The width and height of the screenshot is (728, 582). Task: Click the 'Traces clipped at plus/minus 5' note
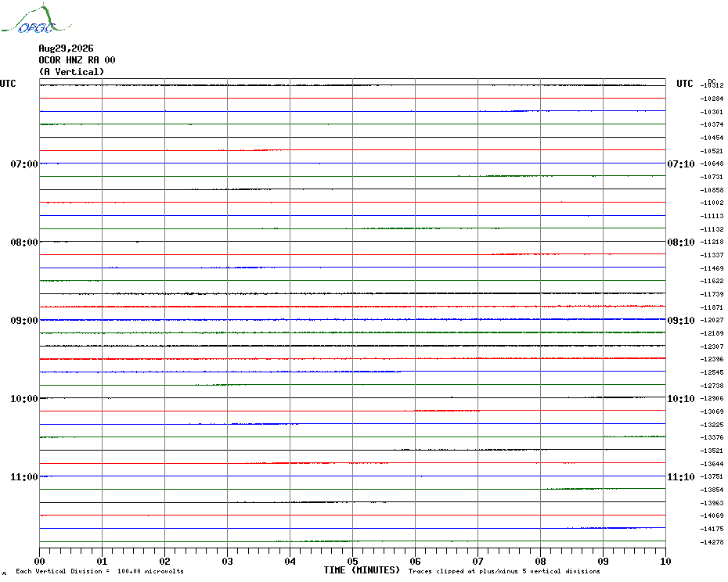[504, 571]
